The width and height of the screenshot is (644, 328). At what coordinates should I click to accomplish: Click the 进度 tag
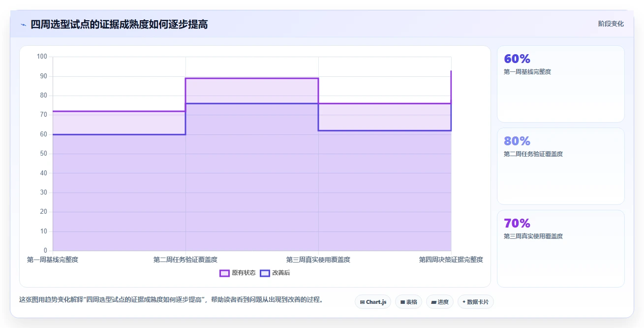point(440,302)
